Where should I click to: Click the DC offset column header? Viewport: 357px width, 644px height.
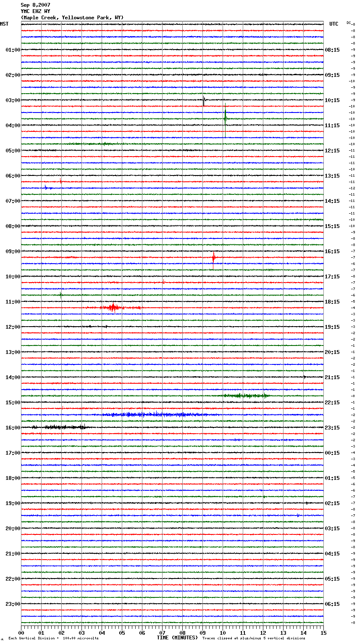click(349, 23)
